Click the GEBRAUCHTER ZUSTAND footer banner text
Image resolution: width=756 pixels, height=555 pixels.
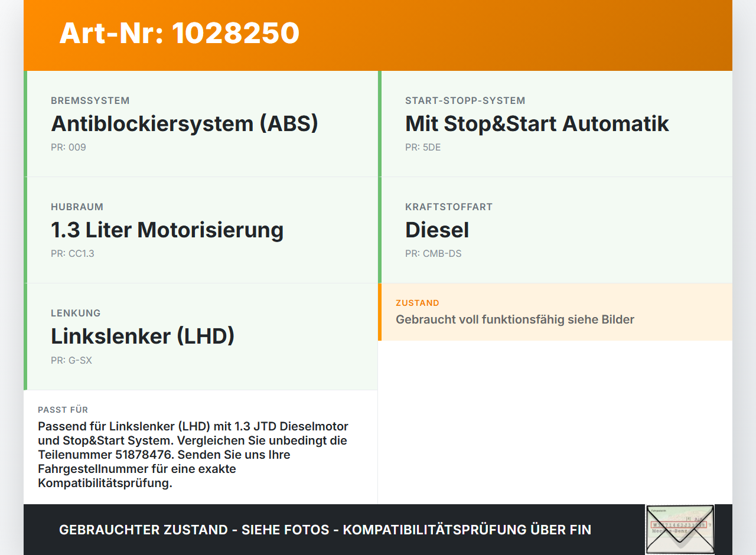point(325,530)
